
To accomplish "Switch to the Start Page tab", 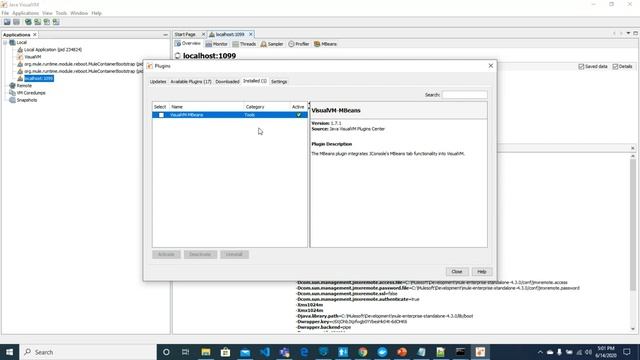I will (x=185, y=34).
